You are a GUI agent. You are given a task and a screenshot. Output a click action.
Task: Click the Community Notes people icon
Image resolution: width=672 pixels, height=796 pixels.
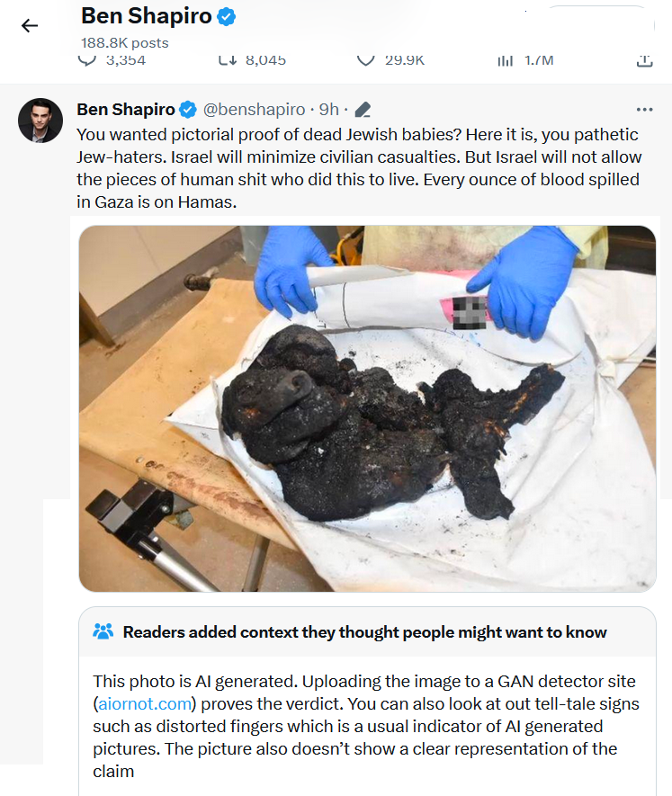pos(103,632)
